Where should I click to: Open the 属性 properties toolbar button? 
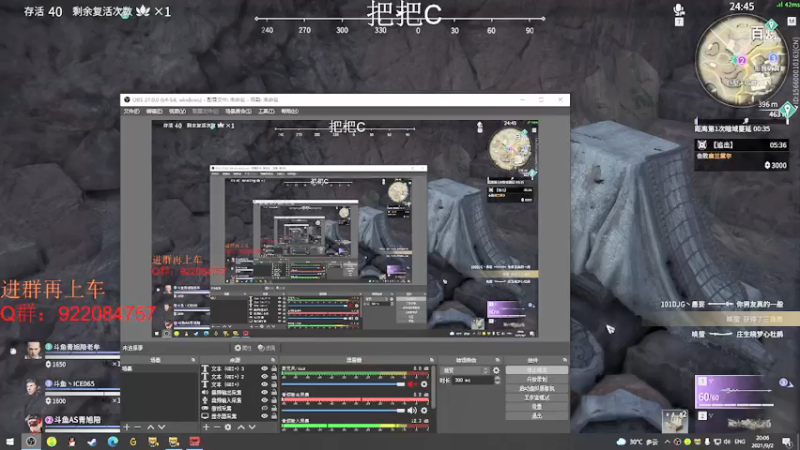[243, 348]
